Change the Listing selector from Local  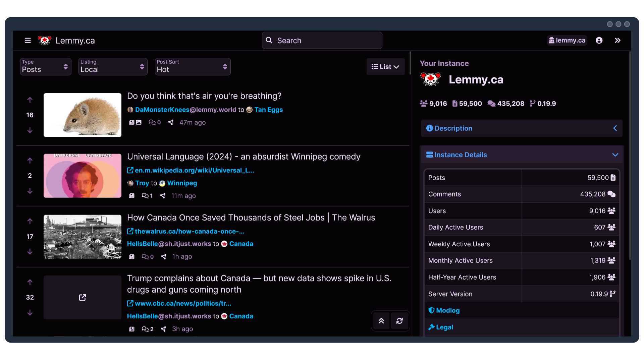pos(113,67)
